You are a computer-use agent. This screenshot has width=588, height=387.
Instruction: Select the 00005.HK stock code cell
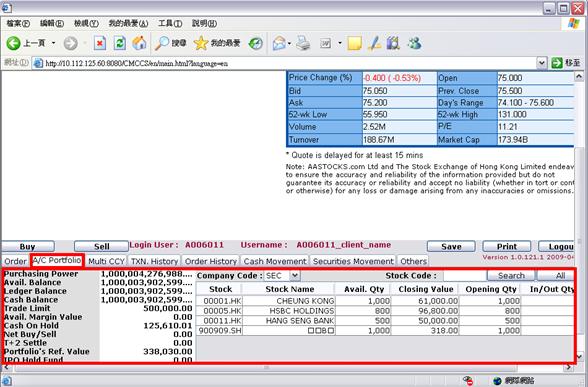pos(219,311)
